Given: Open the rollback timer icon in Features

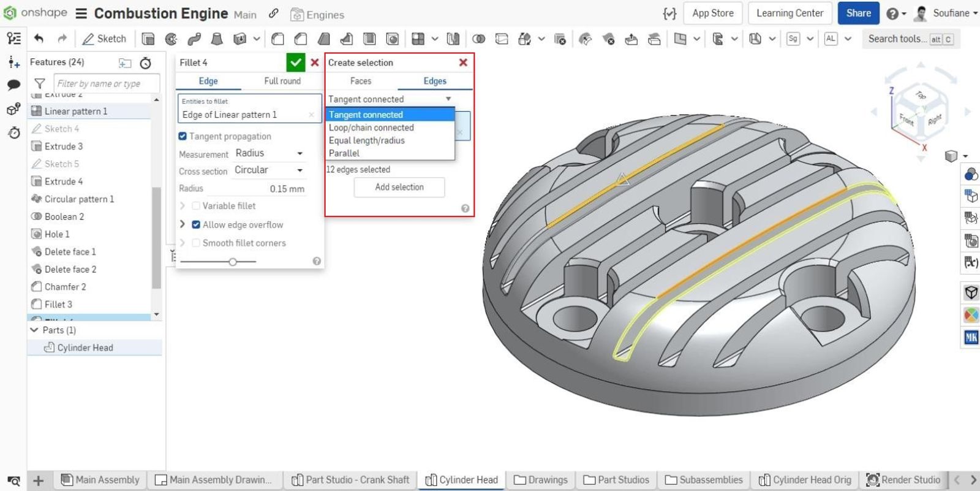Looking at the screenshot, I should 146,63.
